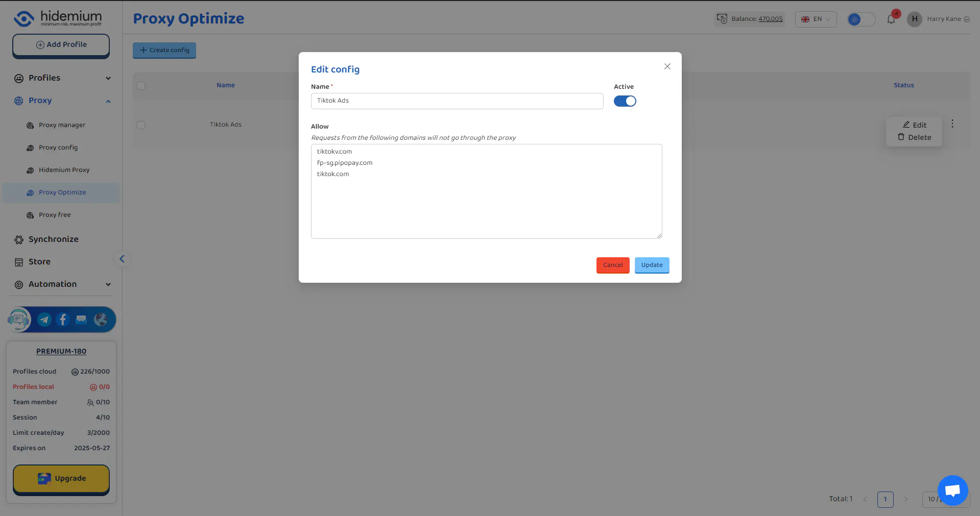Click the Proxy manager icon
Screen dimensions: 980x516
(30, 125)
